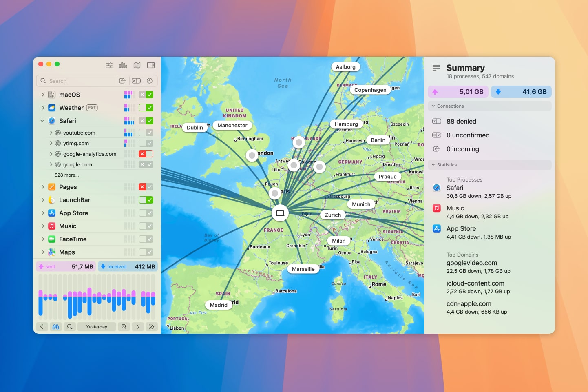The height and width of the screenshot is (392, 588).
Task: Click the App Store icon under Top Processes
Action: [x=437, y=228]
